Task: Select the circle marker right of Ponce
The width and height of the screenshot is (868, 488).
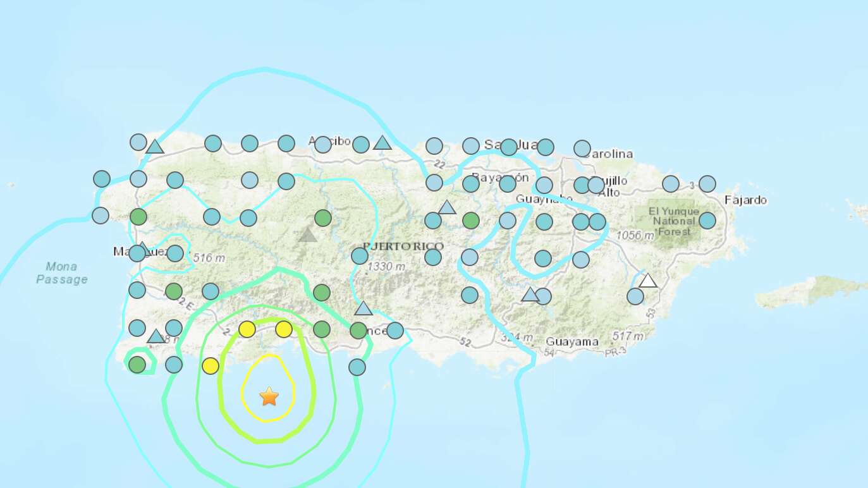Action: pyautogui.click(x=395, y=330)
